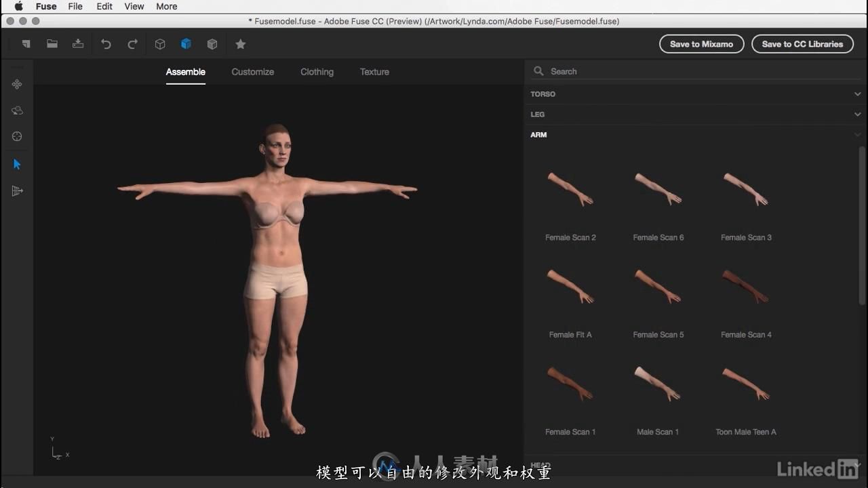Choose the Female Scan 2 arm thumbnail
The width and height of the screenshot is (868, 488).
(x=570, y=189)
